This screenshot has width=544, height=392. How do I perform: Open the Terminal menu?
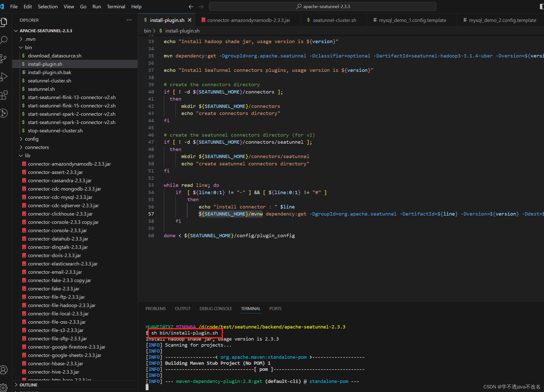[x=116, y=7]
